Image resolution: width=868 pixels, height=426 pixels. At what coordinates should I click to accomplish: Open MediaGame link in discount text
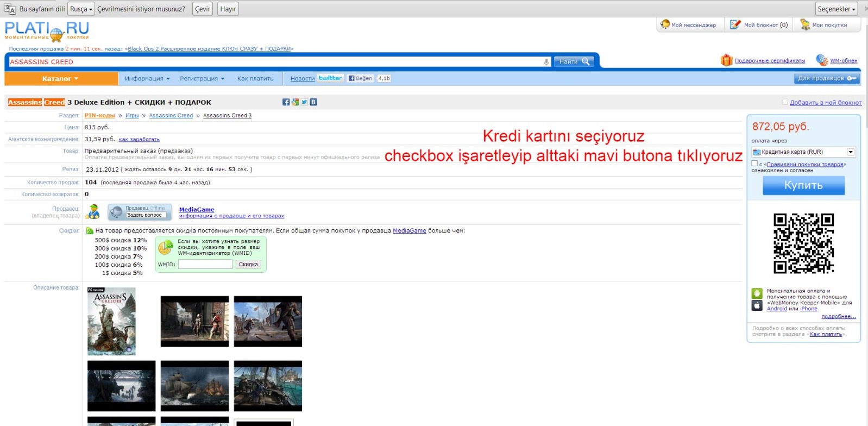[410, 231]
